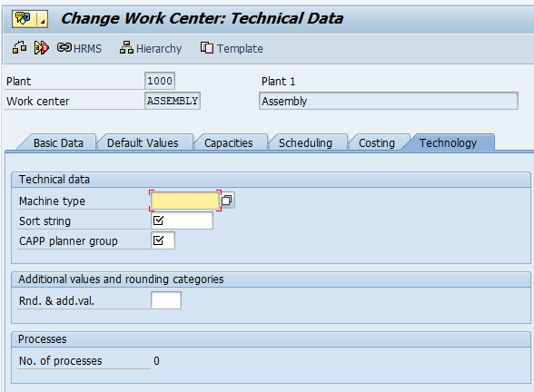Open the HRMS link button

point(79,48)
